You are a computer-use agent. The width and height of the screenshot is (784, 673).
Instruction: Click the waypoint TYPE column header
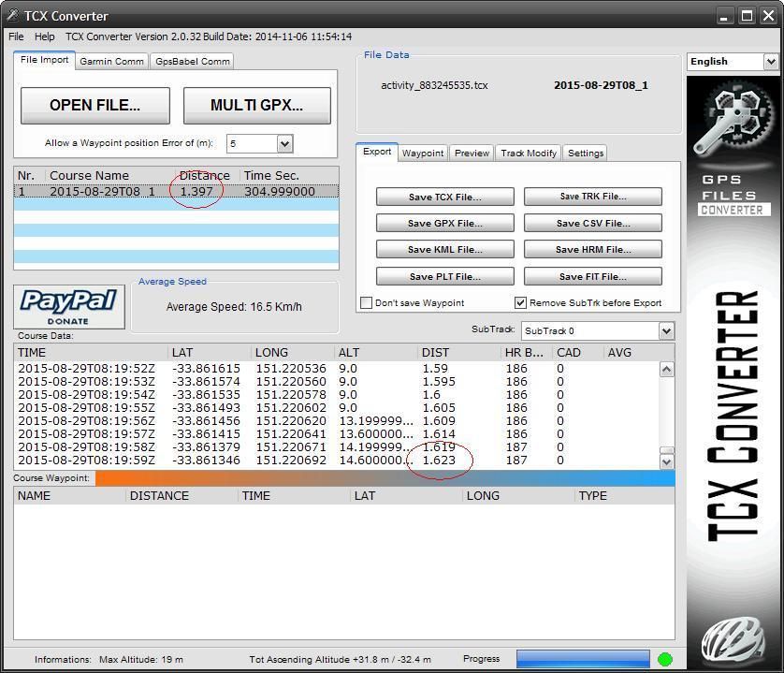tap(623, 495)
